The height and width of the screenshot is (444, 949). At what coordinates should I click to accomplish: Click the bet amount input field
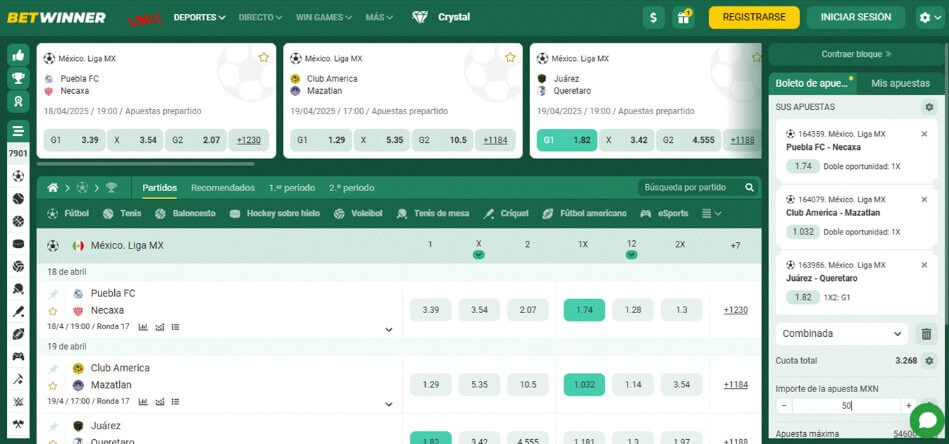[x=846, y=406]
